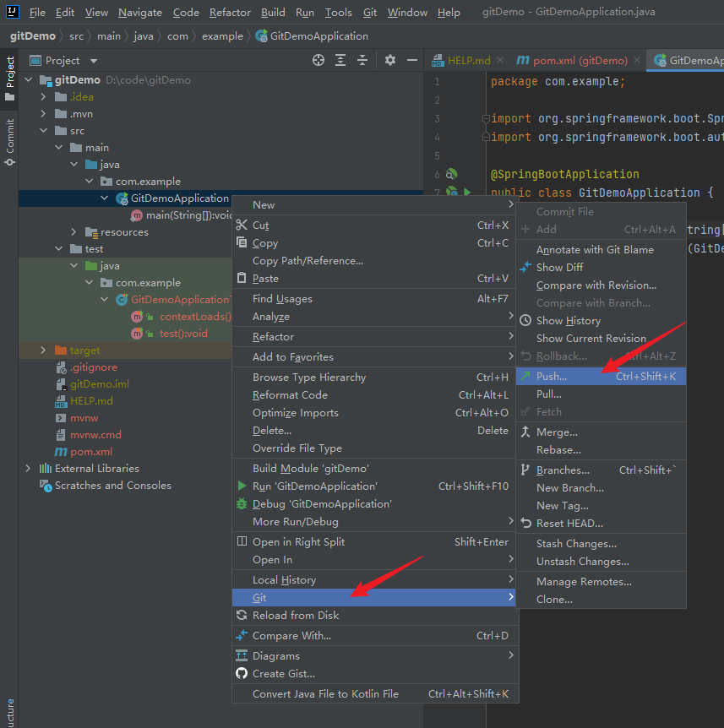Open Project panel settings gear

click(x=390, y=60)
